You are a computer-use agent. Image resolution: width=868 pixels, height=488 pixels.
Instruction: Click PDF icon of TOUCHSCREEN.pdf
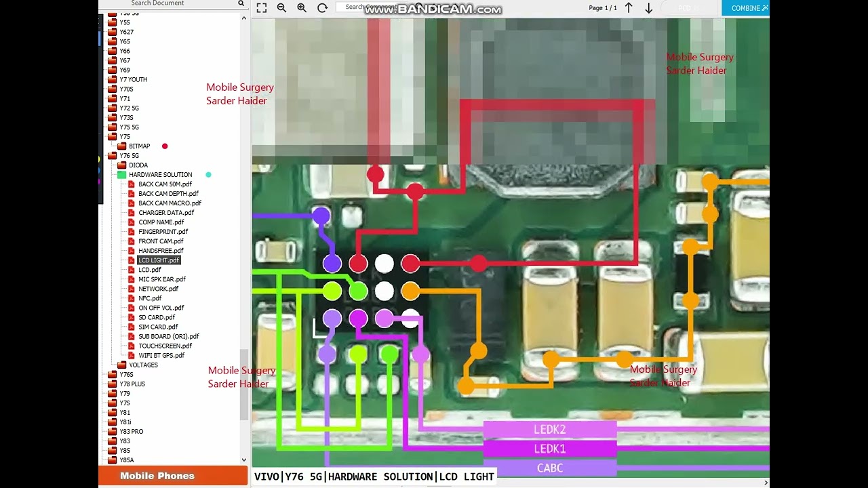coord(132,345)
